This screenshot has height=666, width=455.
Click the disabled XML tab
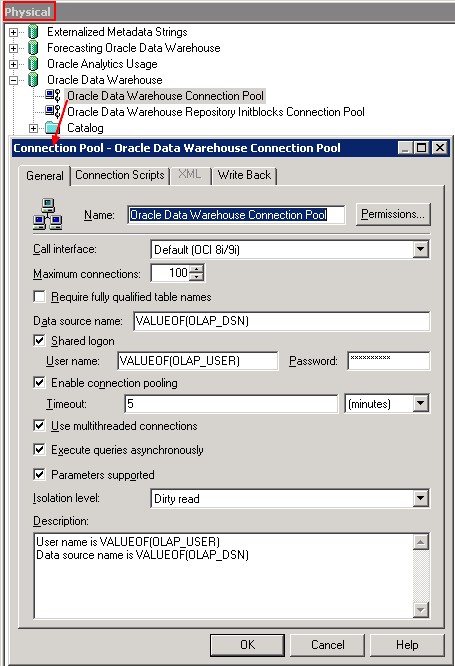190,175
